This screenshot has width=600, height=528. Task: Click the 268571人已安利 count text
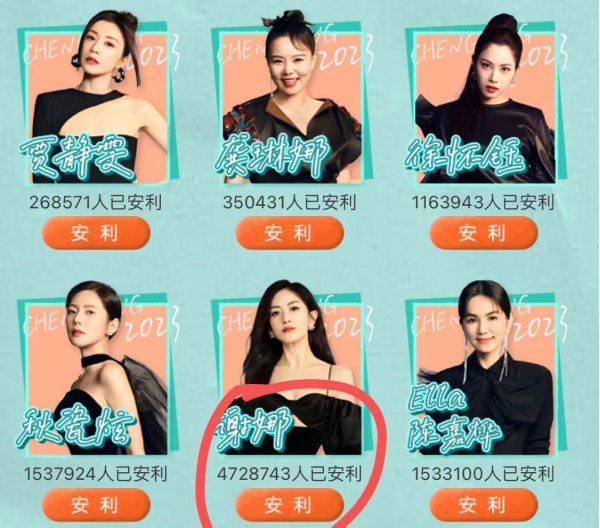pyautogui.click(x=96, y=202)
